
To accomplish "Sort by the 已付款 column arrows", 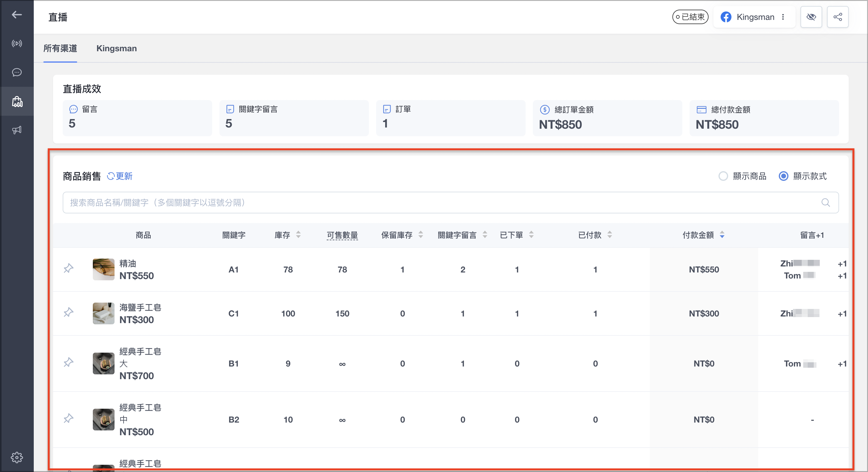I will coord(609,235).
